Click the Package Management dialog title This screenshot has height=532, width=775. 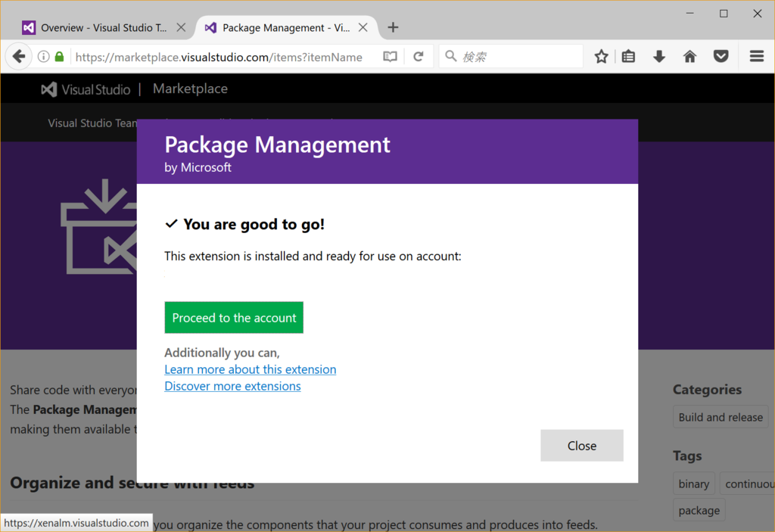coord(277,145)
